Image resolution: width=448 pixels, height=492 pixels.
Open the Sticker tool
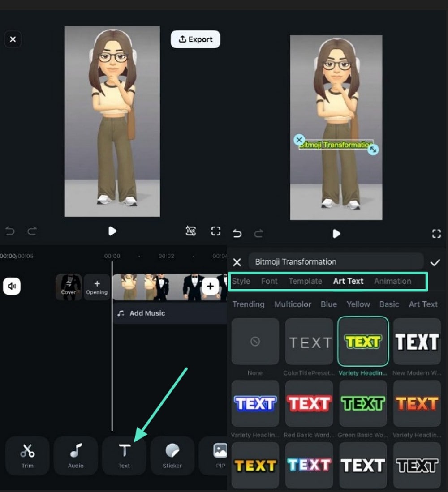pyautogui.click(x=172, y=456)
